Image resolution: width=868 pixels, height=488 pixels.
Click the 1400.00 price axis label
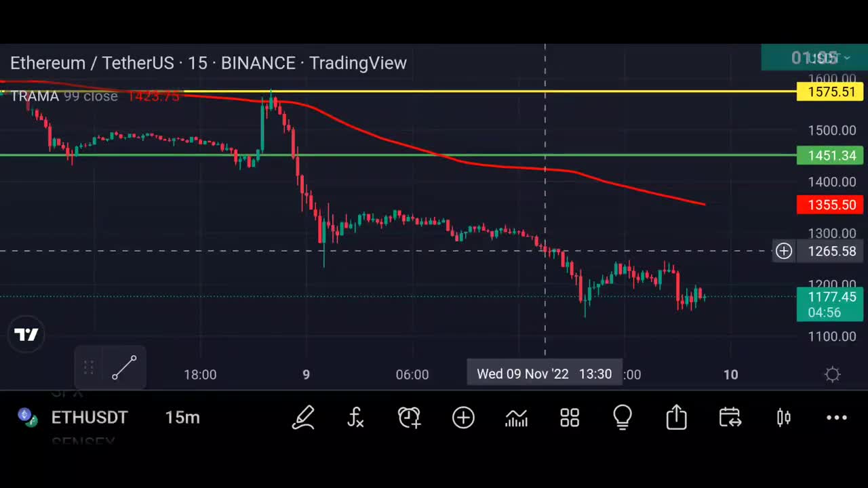[832, 182]
